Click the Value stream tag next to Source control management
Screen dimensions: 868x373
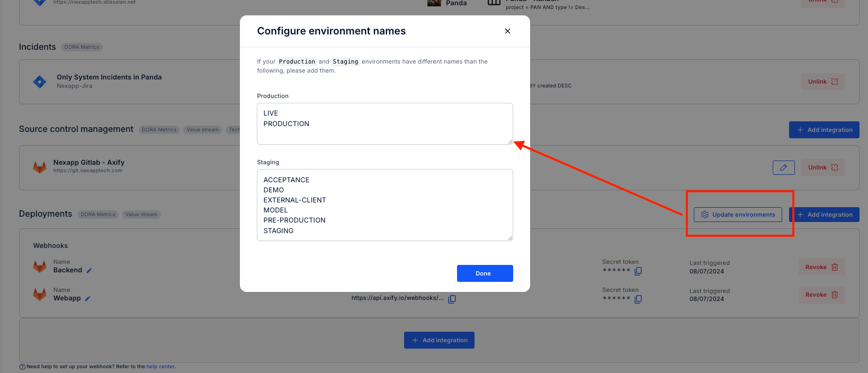(202, 130)
